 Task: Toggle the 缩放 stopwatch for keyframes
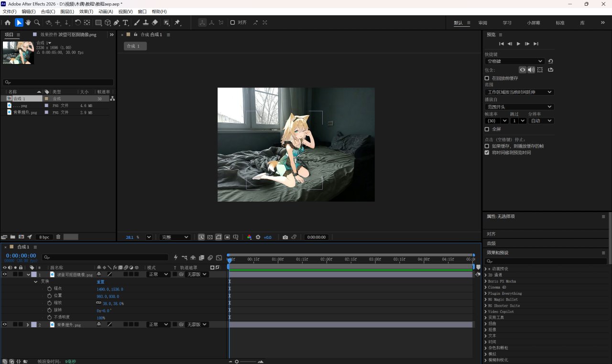(49, 303)
